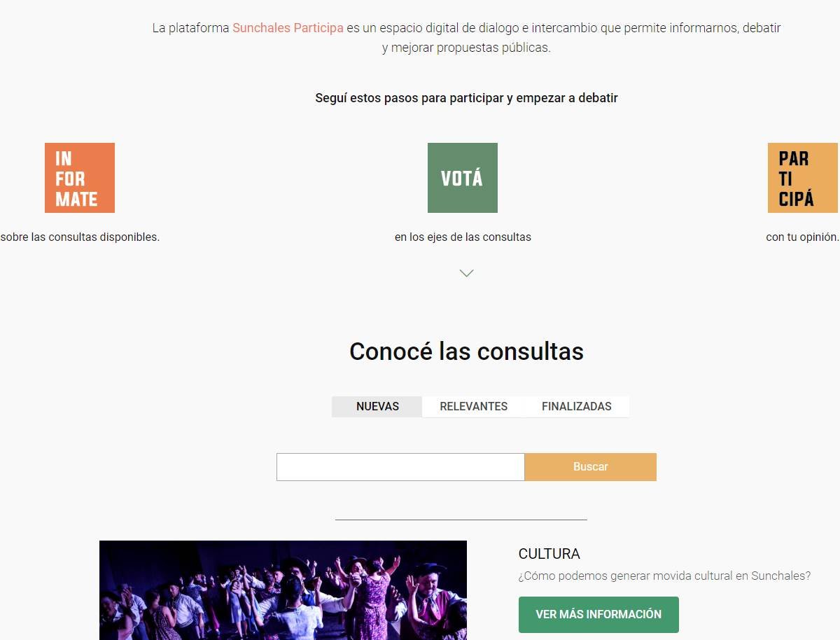840x640 pixels.
Task: Click the caption 'en los ejes de las consultas'
Action: point(463,237)
